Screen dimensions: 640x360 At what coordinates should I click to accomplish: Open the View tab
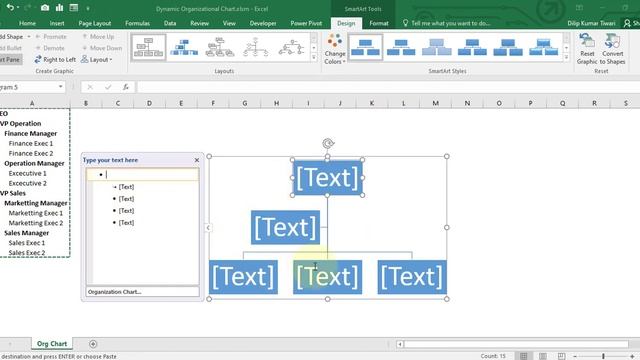point(229,23)
